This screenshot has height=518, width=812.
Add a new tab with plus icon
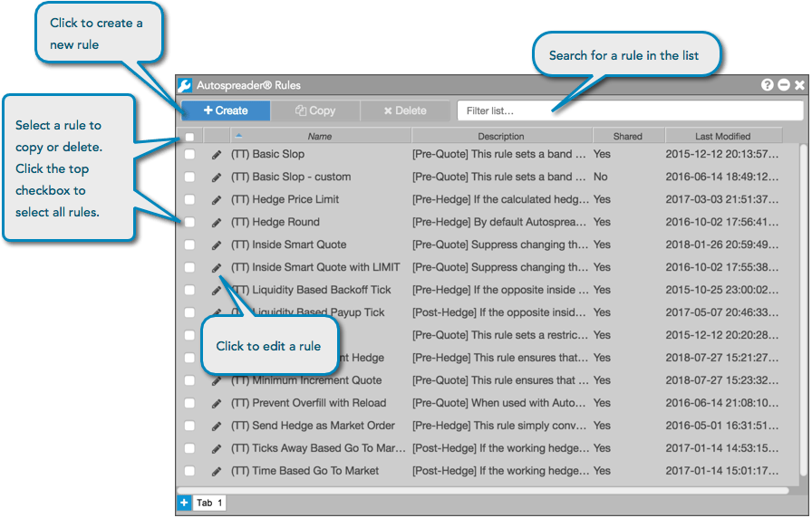pos(184,503)
